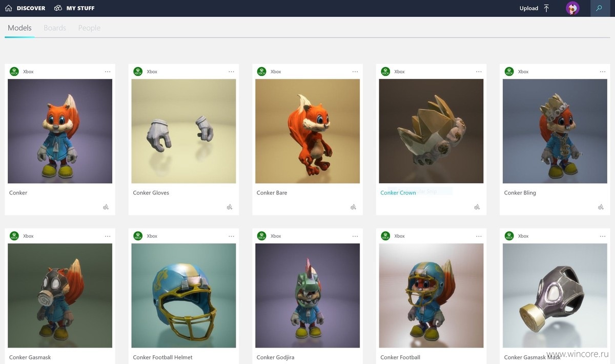Screen dimensions: 615x364
Task: Click Xbox avatar icon on Conker Football Helmet card
Action: [x=138, y=236]
